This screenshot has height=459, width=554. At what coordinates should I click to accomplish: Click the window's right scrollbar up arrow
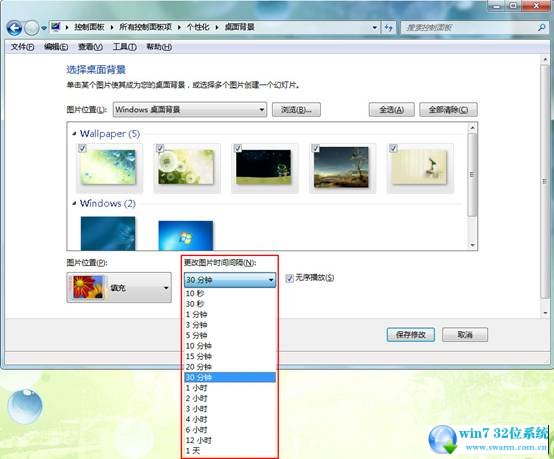coord(545,60)
